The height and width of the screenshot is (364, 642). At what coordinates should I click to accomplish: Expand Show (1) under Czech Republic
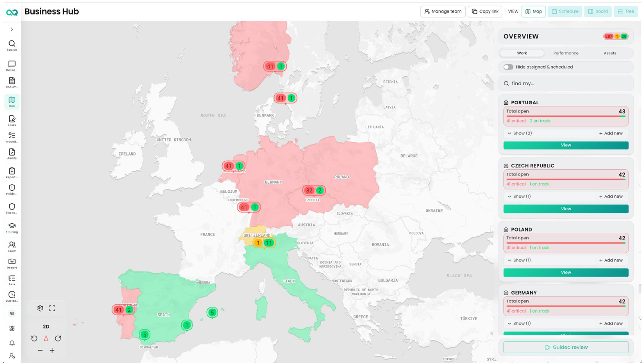click(519, 197)
